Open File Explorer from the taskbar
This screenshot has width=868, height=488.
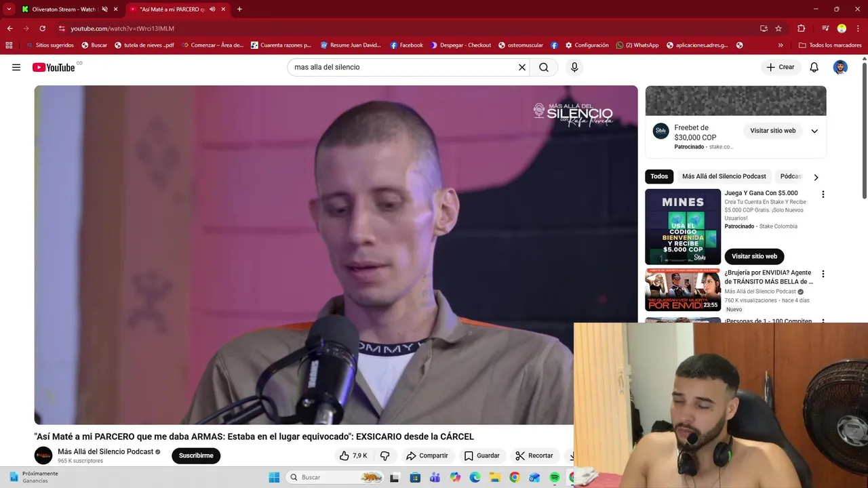(x=495, y=477)
